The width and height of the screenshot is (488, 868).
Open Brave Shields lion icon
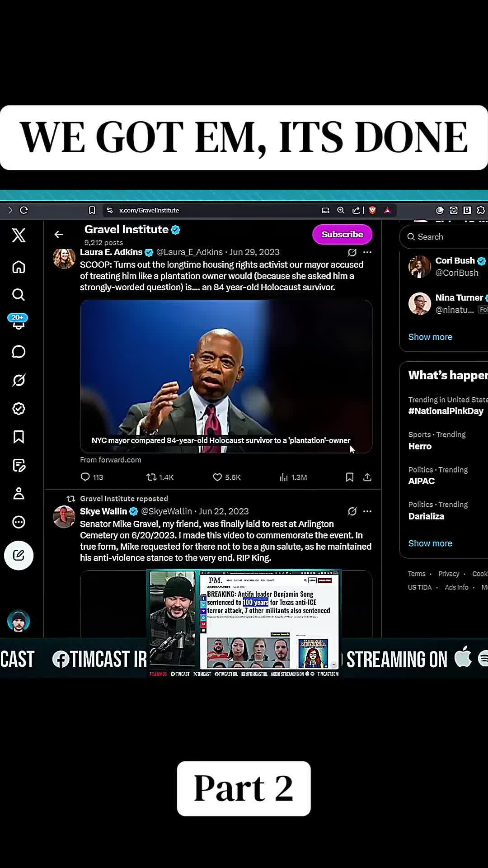pos(372,210)
